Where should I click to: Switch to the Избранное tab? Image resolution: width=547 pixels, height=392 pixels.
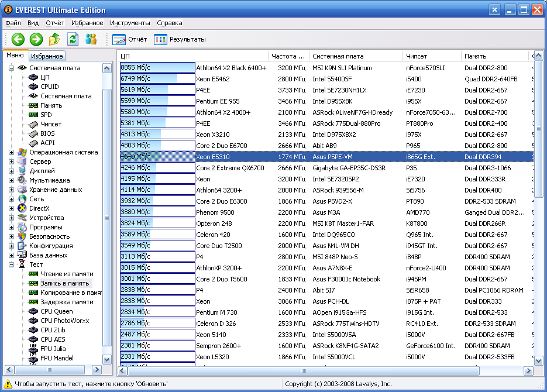(x=47, y=56)
